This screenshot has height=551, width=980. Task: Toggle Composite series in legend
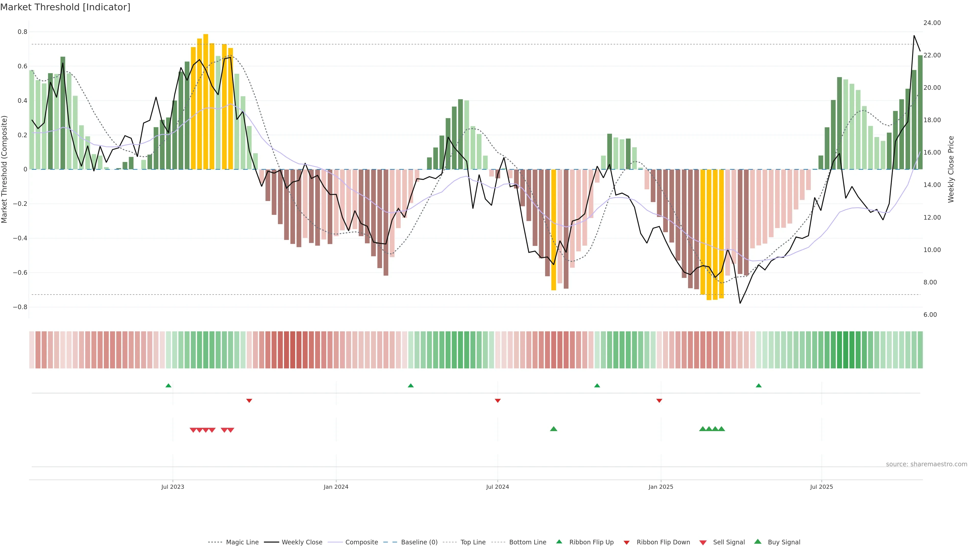click(x=361, y=542)
